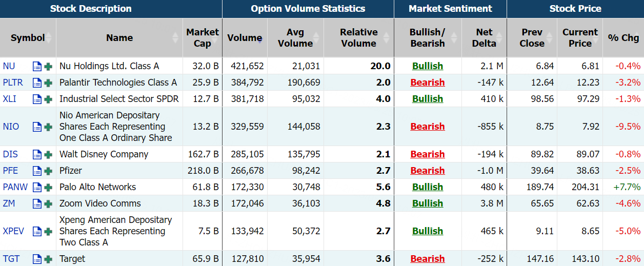Click the Bullish link for NU
Screen dimensions: 644x266
point(427,66)
